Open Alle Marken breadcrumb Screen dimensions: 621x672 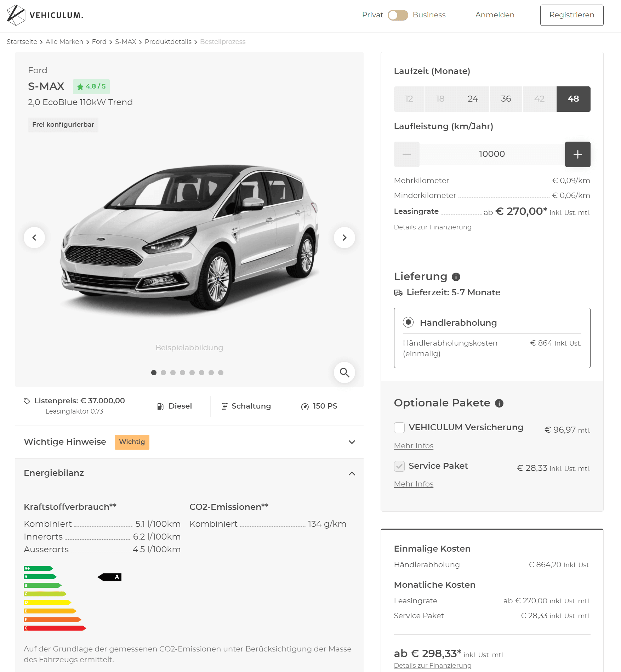point(64,42)
